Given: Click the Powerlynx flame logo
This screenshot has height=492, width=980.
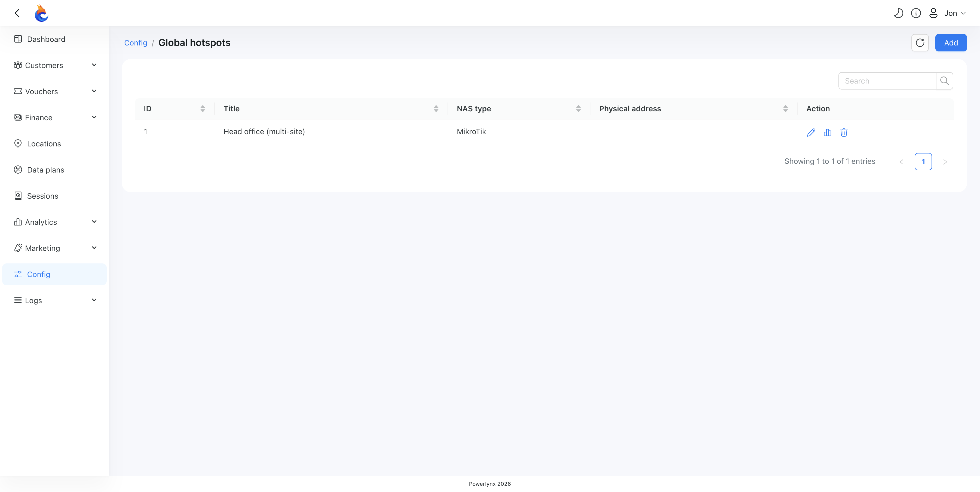Looking at the screenshot, I should 41,13.
